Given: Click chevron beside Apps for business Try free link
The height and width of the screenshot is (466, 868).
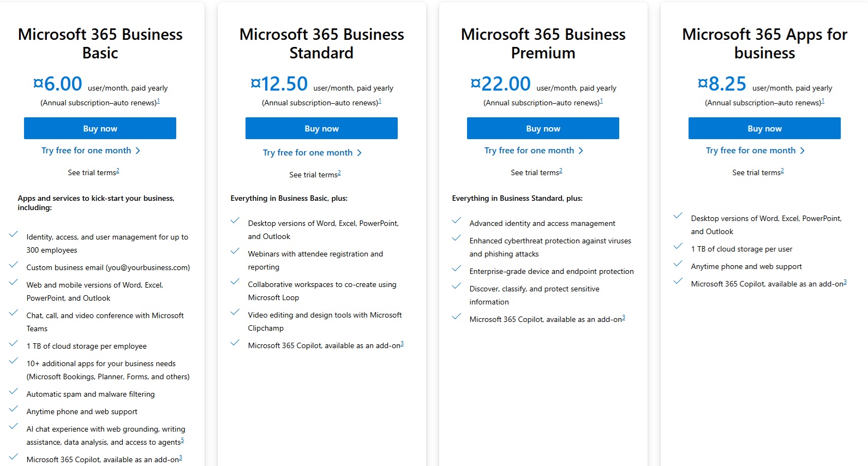Looking at the screenshot, I should click(803, 151).
